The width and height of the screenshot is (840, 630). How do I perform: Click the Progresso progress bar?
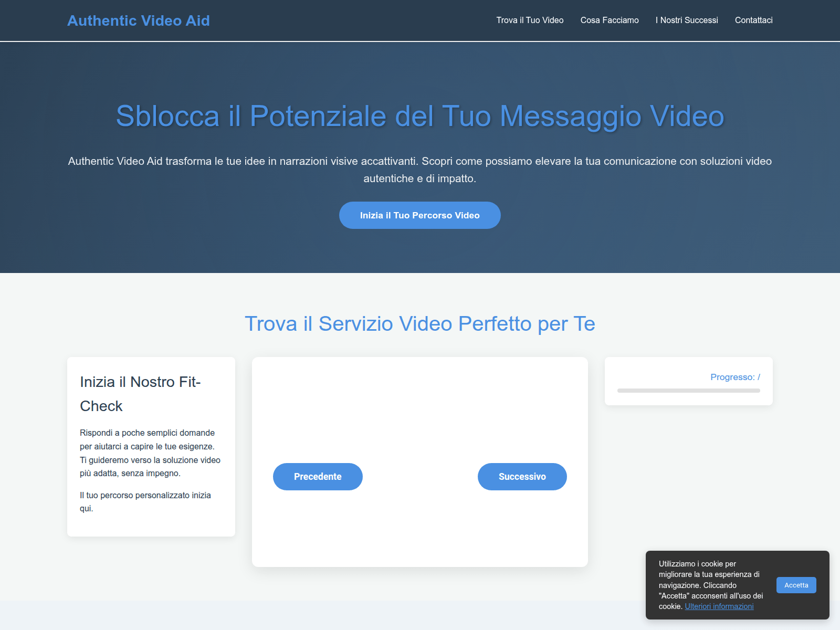689,391
